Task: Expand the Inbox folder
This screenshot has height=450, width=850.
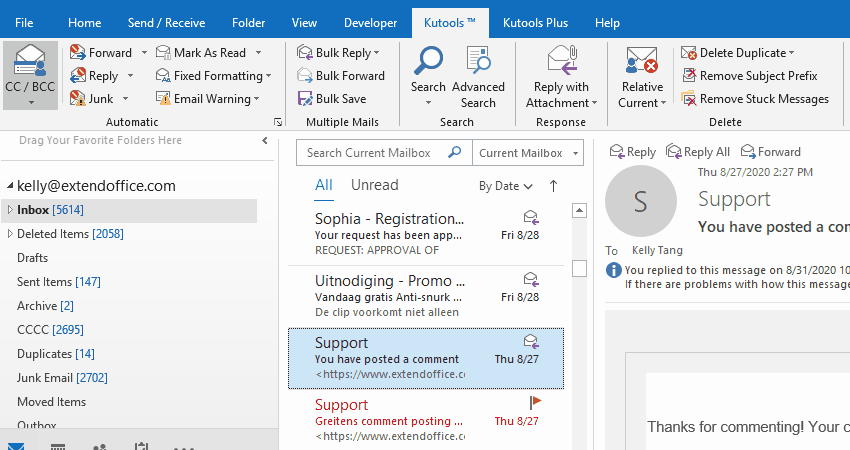Action: [x=10, y=209]
